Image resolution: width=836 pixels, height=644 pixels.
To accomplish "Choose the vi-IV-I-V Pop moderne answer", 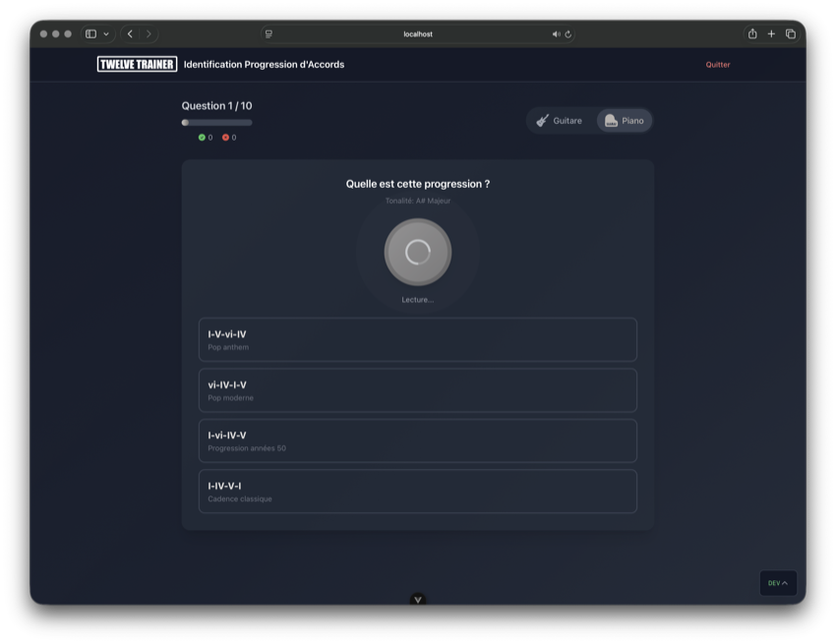I will click(418, 390).
